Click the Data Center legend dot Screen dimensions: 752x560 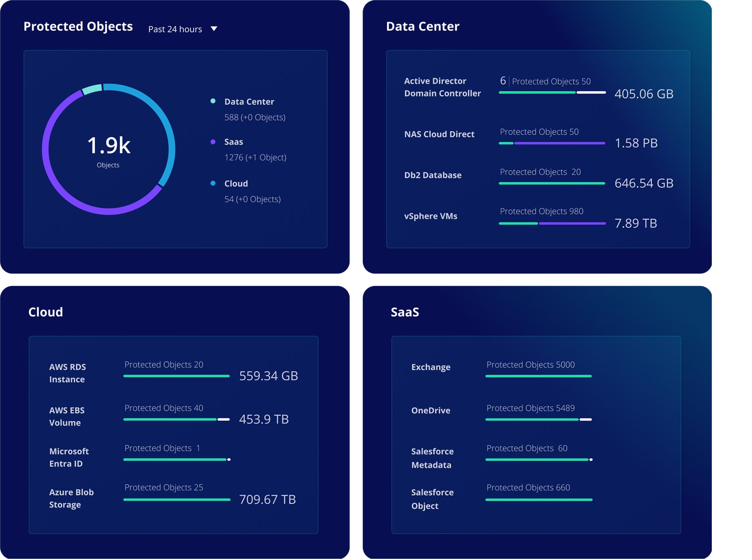213,101
